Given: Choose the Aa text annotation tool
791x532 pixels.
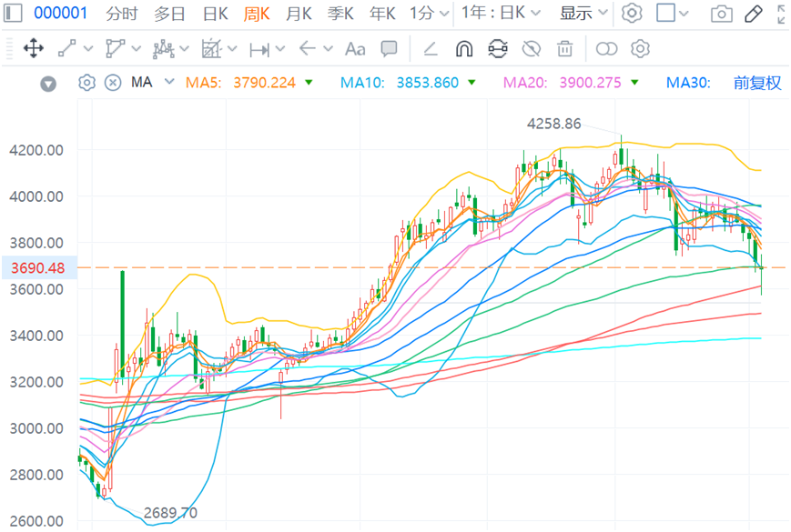Looking at the screenshot, I should (x=355, y=49).
